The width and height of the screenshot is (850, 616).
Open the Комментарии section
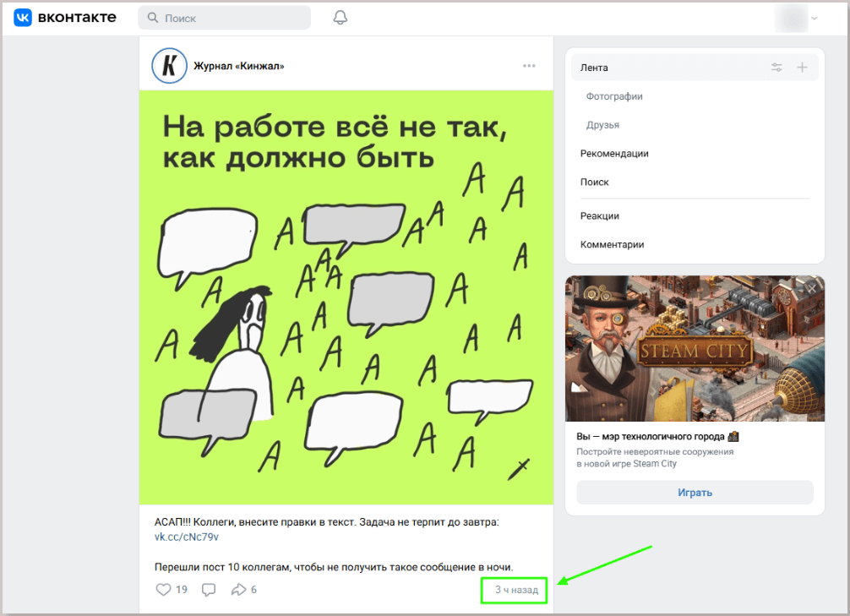point(612,244)
